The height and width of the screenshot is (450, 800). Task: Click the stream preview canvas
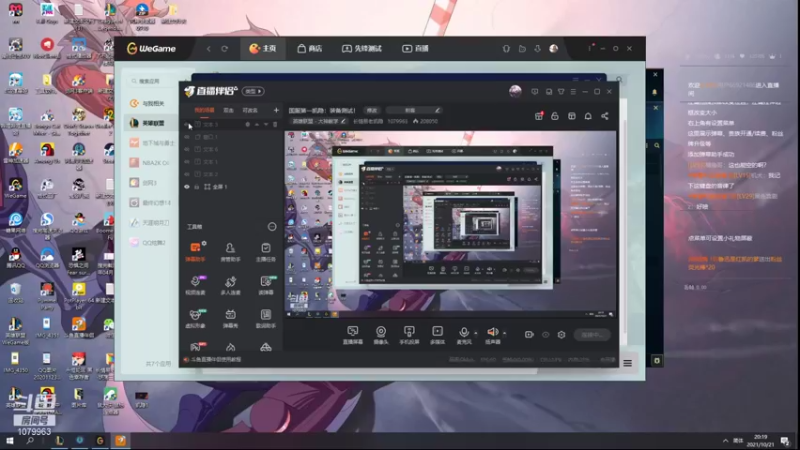tap(450, 224)
